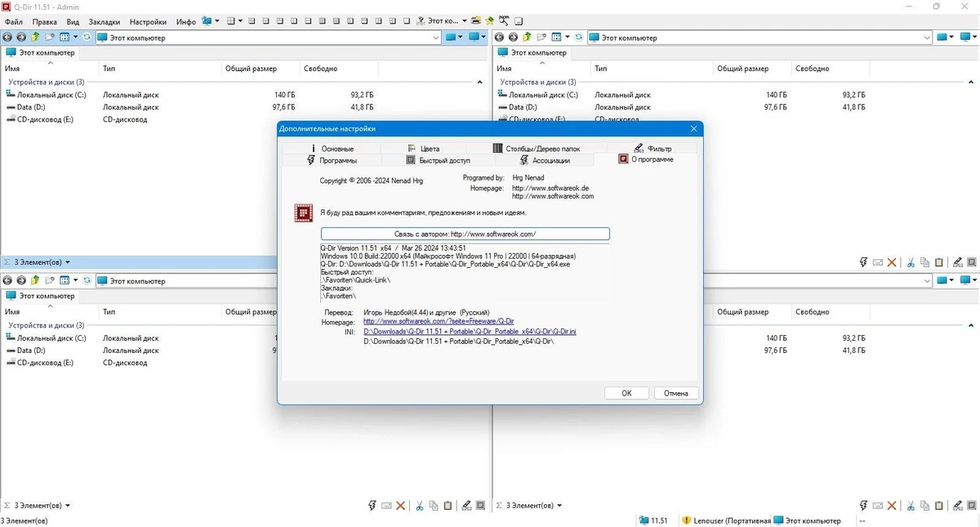Viewport: 980px width, 527px height.
Task: Open the softwareok.com Freeware/Q-Dir homepage link
Action: point(439,322)
